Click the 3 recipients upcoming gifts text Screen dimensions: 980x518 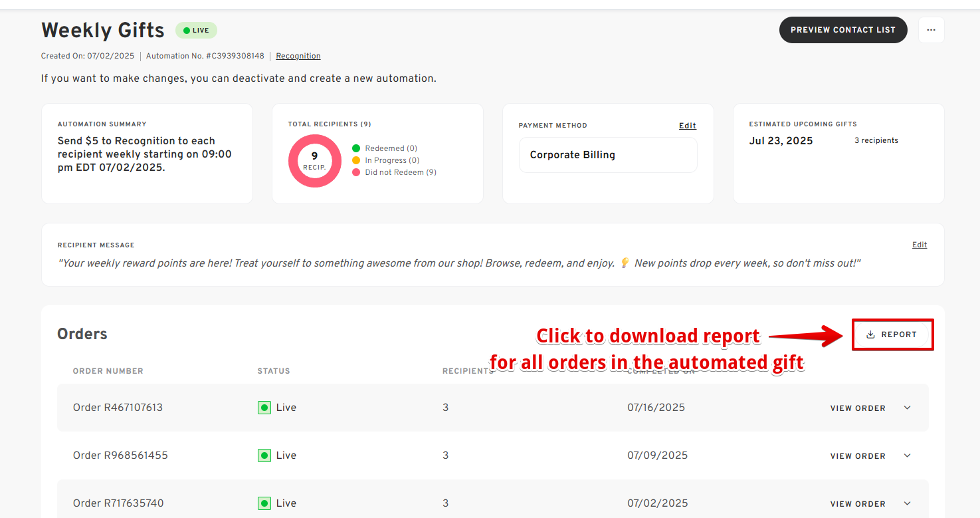tap(876, 141)
